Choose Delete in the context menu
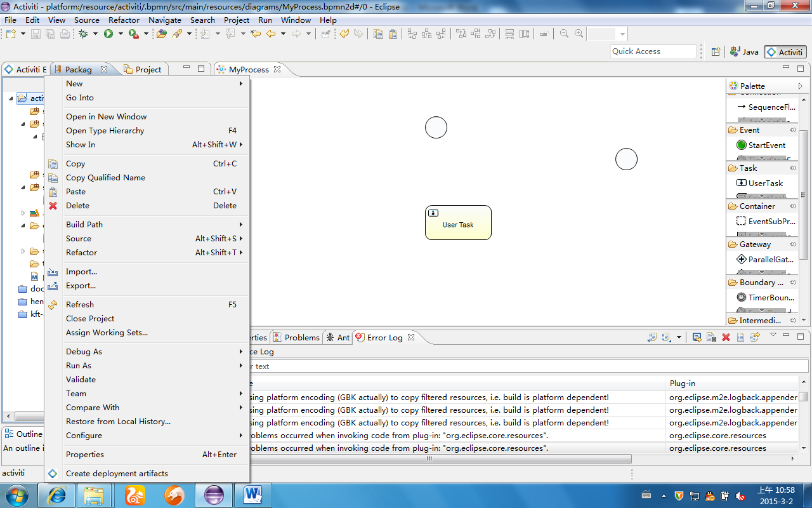The image size is (812, 508). pyautogui.click(x=147, y=206)
